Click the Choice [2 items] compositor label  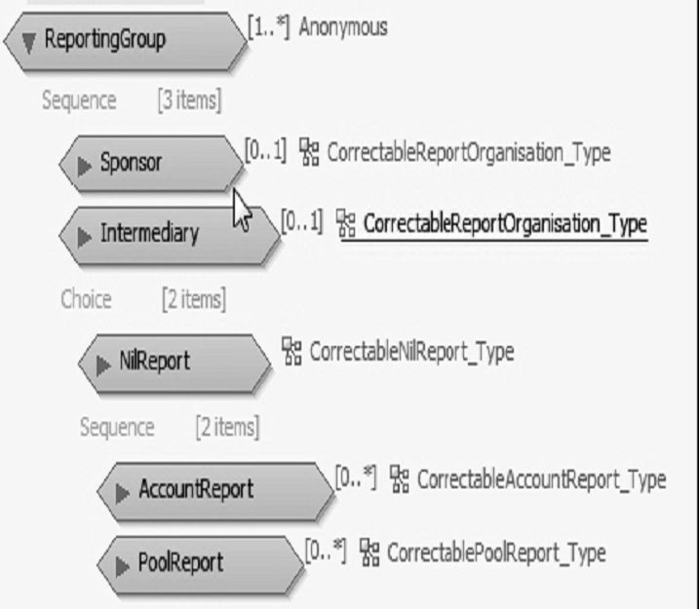point(142,299)
